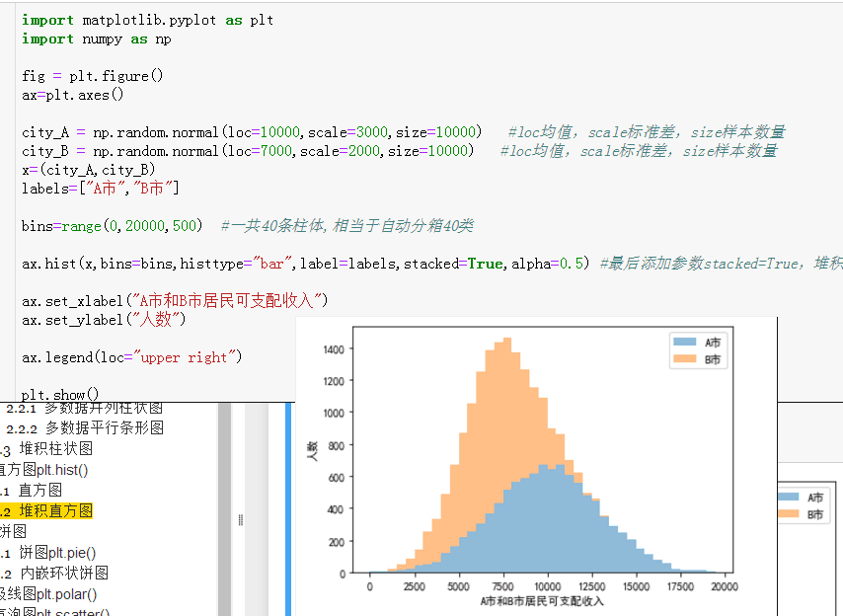Click the 'labels=["A市","B市"]' code line
The image size is (843, 616).
(101, 189)
